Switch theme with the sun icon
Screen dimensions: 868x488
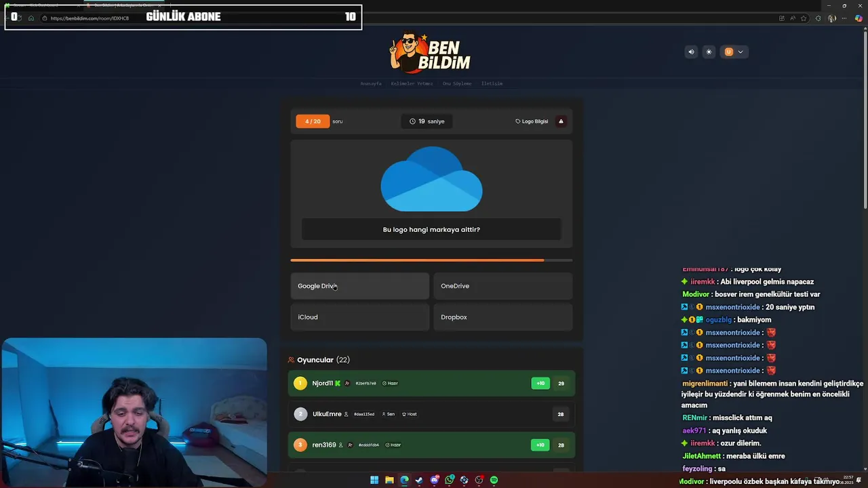(x=709, y=52)
